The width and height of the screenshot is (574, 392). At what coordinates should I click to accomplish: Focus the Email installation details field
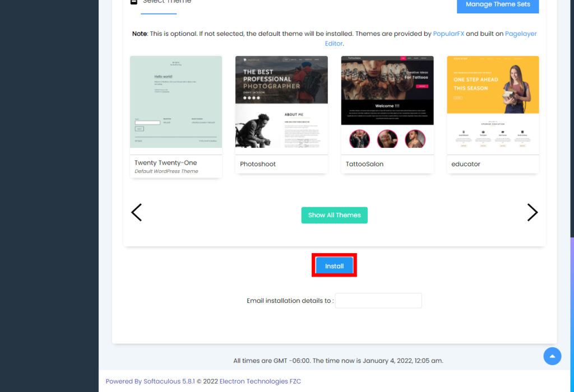[x=378, y=301]
